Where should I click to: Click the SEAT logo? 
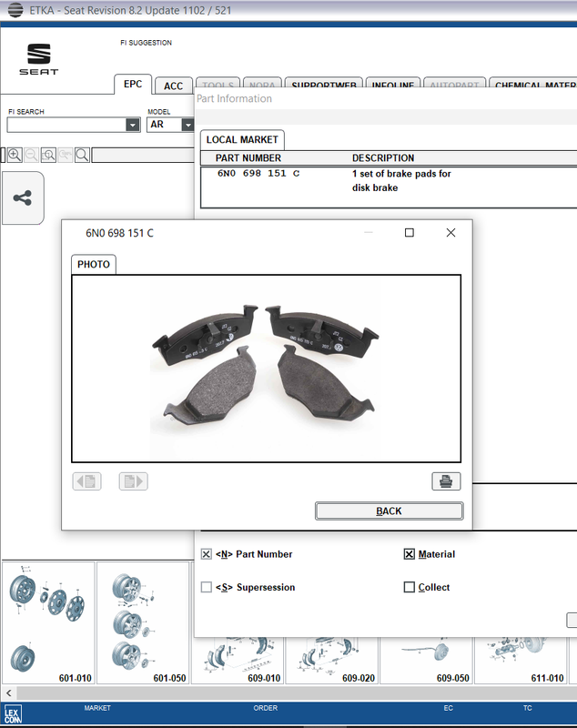point(38,59)
